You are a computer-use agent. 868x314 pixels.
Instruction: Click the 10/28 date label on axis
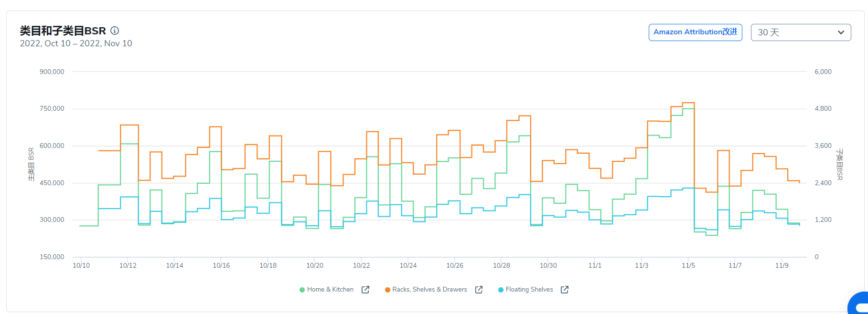(x=502, y=265)
